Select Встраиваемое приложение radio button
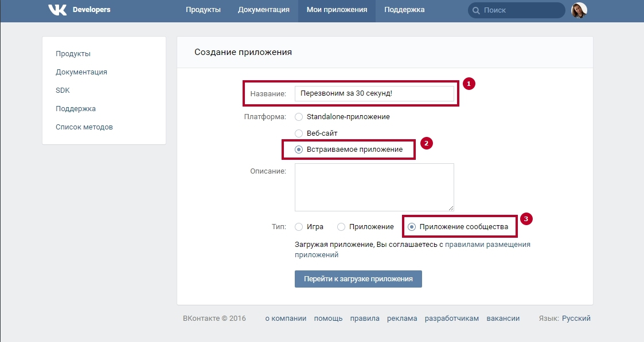This screenshot has height=342, width=644. pyautogui.click(x=299, y=150)
